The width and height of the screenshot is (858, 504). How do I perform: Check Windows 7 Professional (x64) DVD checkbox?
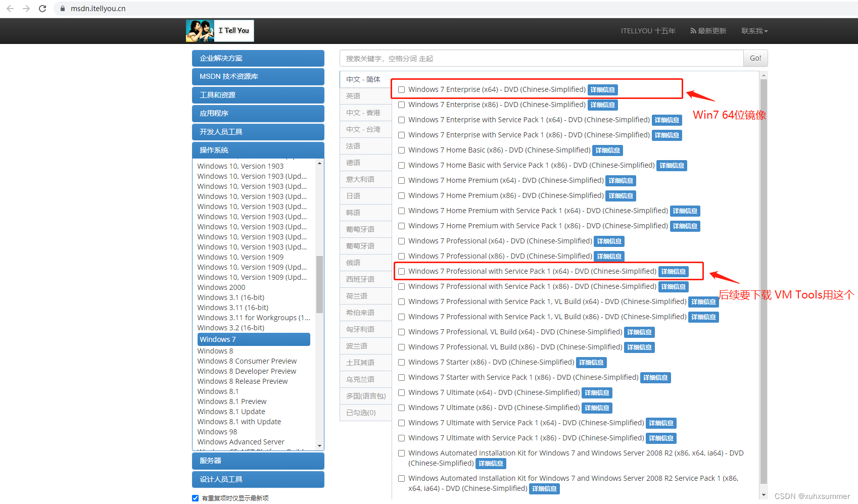(402, 241)
